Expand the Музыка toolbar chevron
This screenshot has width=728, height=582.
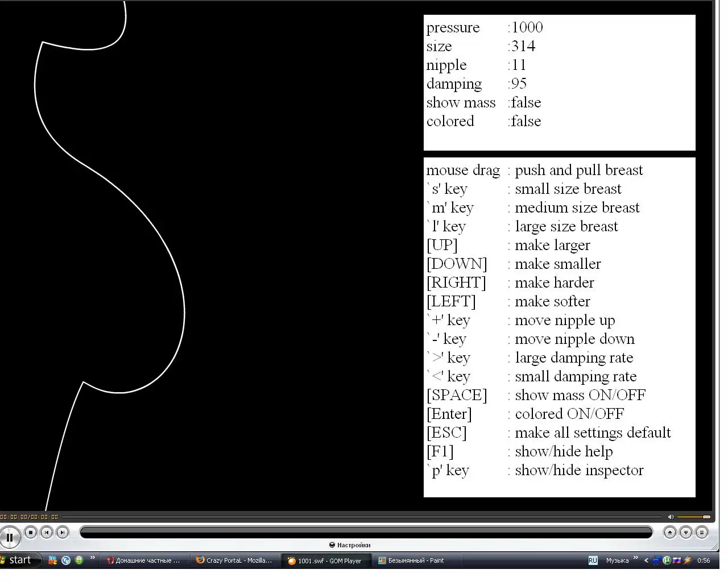tap(636, 558)
